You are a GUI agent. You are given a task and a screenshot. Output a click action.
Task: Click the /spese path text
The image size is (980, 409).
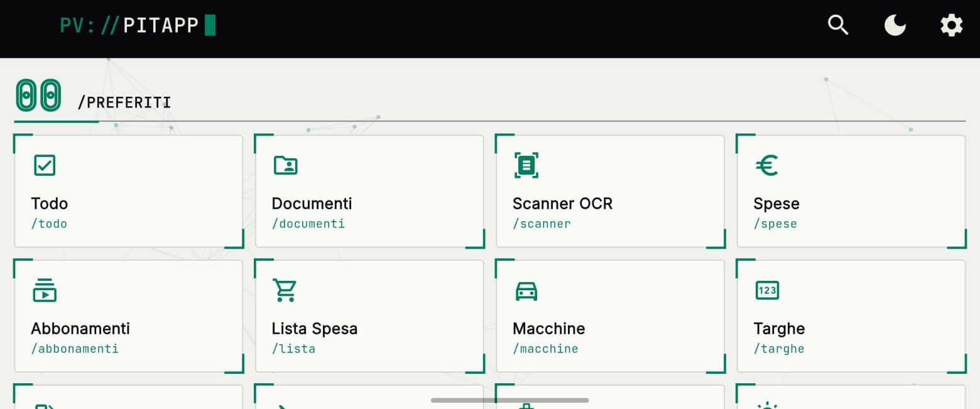click(775, 224)
